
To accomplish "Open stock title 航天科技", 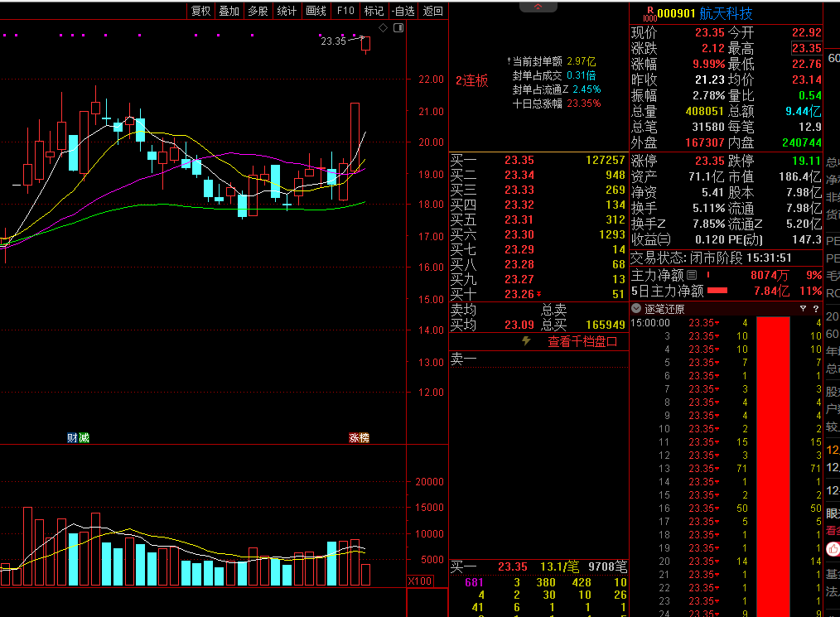I will (726, 13).
